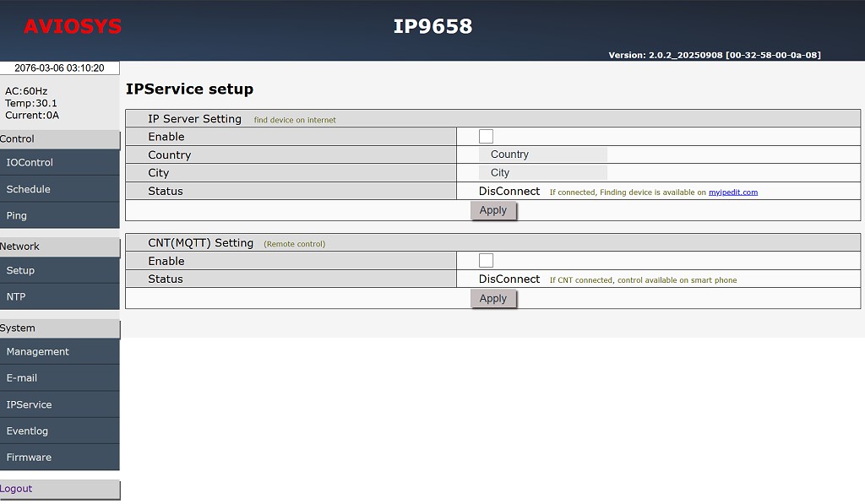
Task: Go to the Ping page
Action: (59, 215)
